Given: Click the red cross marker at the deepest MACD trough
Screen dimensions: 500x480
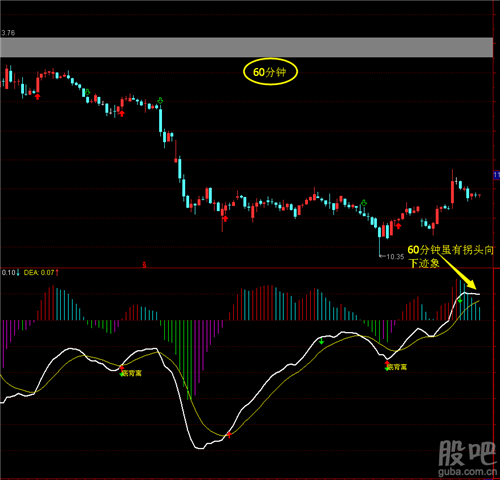Looking at the screenshot, I should point(229,434).
